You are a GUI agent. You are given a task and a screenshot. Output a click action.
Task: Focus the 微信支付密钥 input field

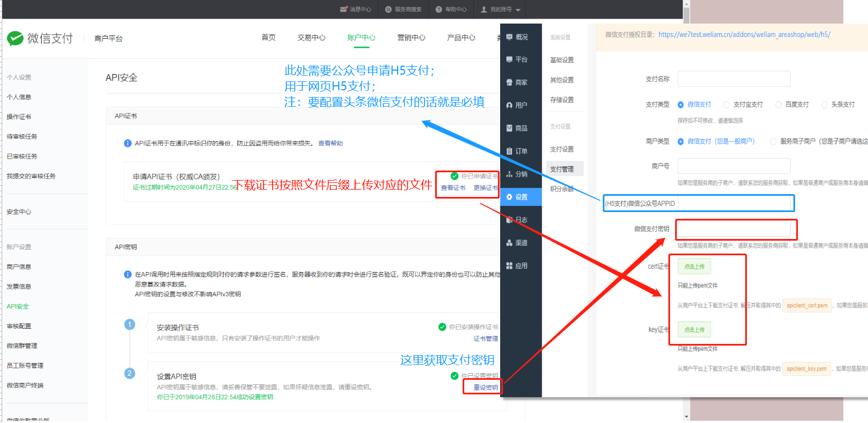pyautogui.click(x=734, y=229)
